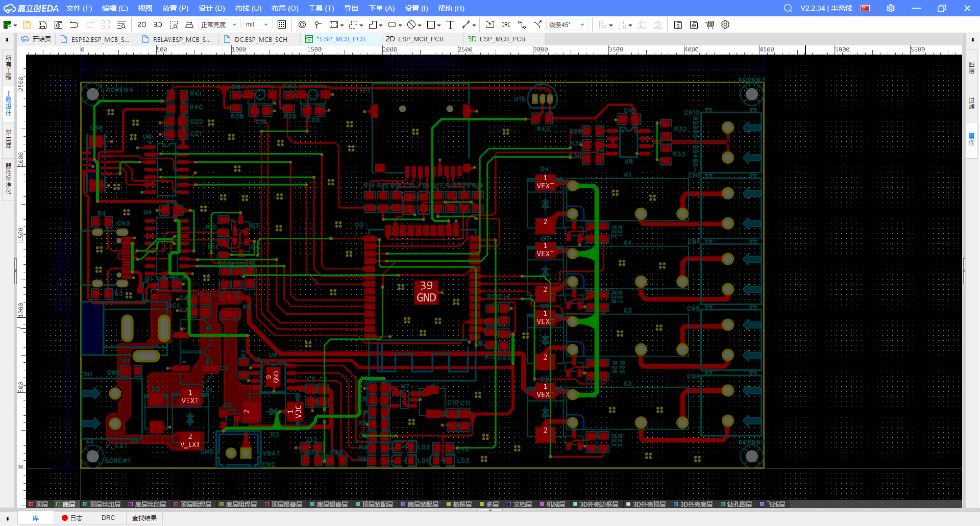The height and width of the screenshot is (526, 980).
Task: Click the import changes from schematic icon
Action: [490, 24]
